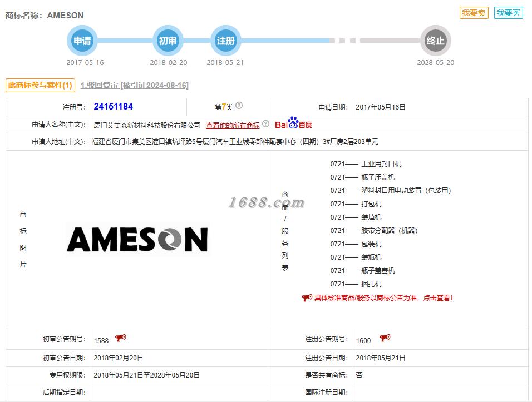The image size is (532, 402).
Task: Click the applicant address text
Action: coord(235,142)
